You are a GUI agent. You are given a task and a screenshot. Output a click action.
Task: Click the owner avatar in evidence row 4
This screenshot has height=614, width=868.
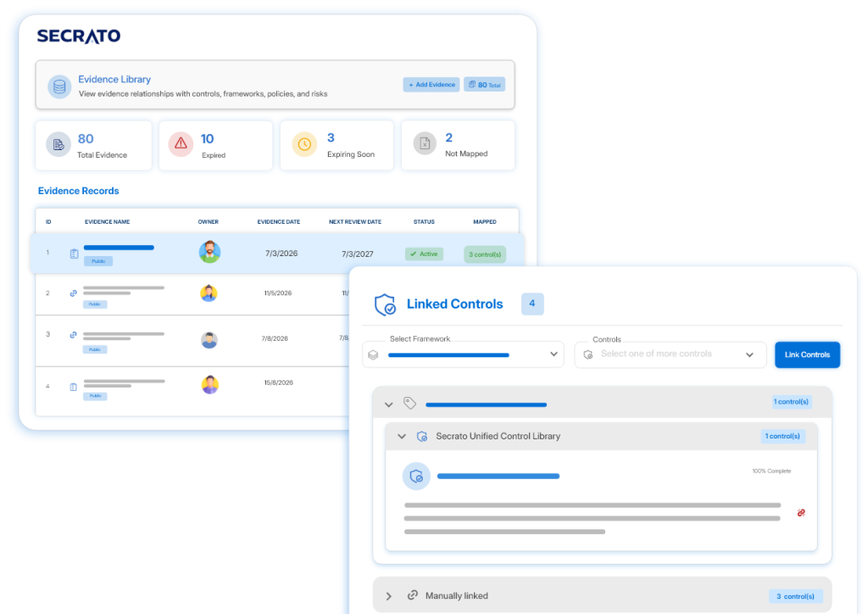coord(210,384)
